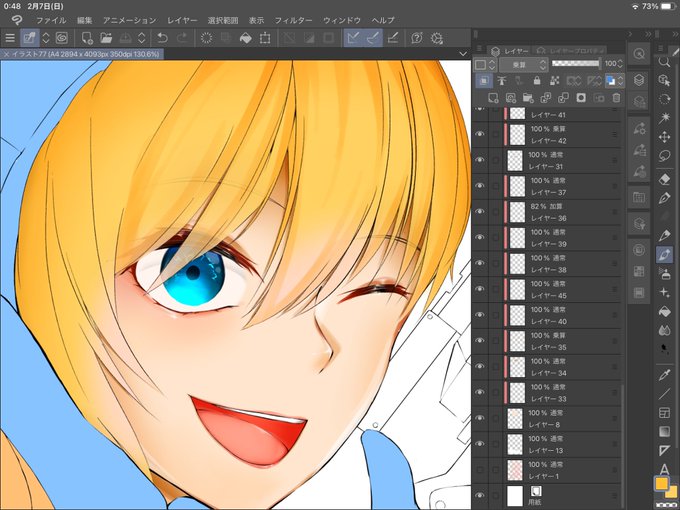Toggle Snap to ruler
680x510 pixels.
coord(353,38)
